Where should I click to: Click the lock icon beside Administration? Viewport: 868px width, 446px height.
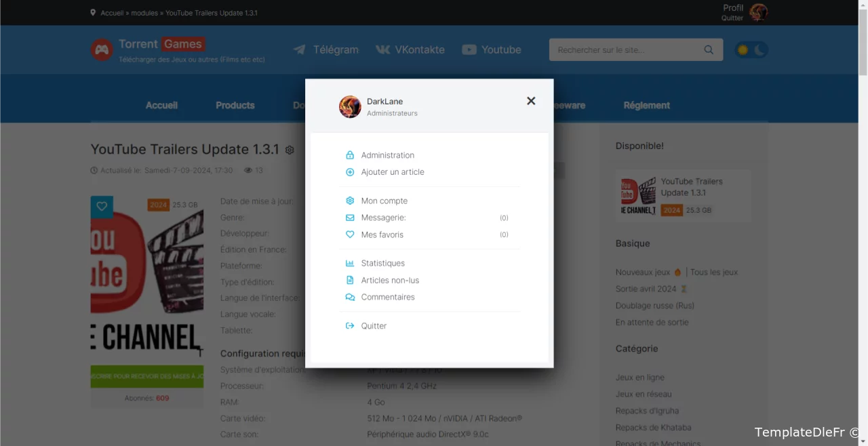350,155
